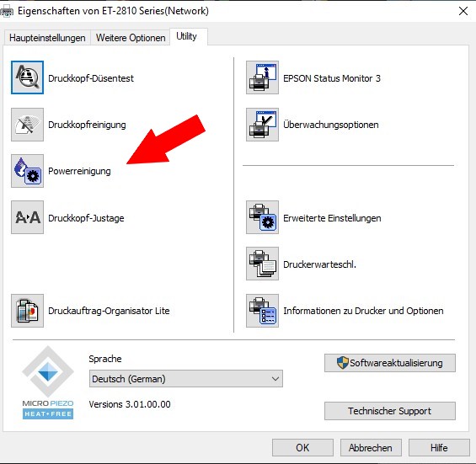Click the Abbrechen button
The height and width of the screenshot is (464, 476).
pyautogui.click(x=371, y=448)
